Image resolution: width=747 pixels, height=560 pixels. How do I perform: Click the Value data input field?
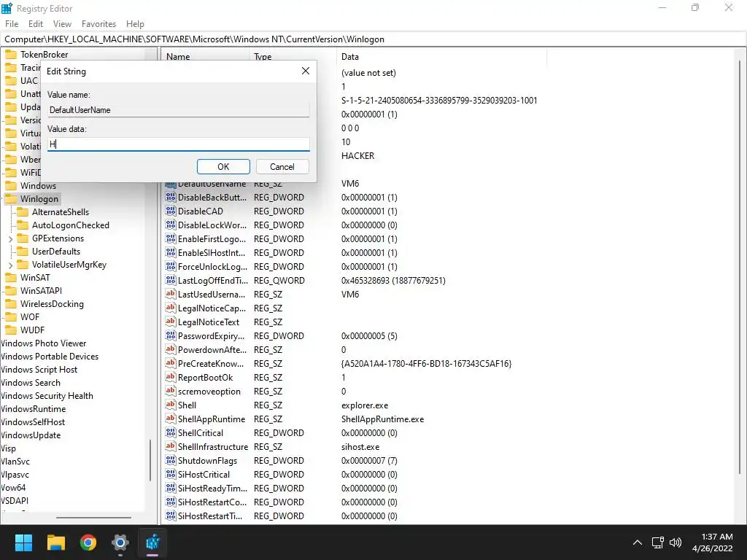click(179, 144)
